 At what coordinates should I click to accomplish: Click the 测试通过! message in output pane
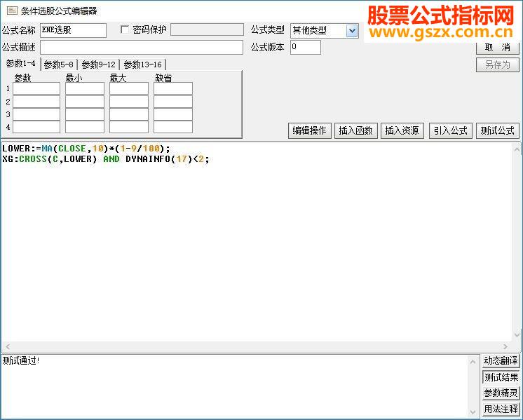coord(21,360)
